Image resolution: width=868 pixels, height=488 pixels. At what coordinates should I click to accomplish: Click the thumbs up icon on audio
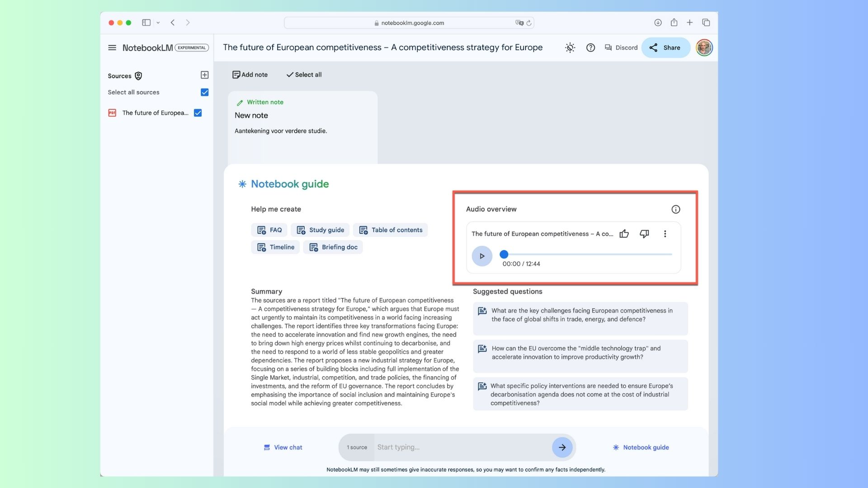(x=624, y=234)
